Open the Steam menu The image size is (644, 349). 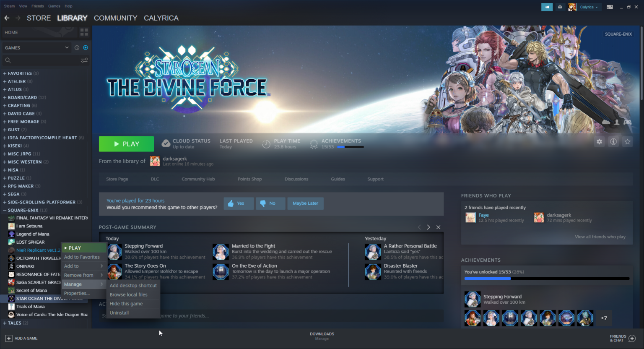click(9, 6)
